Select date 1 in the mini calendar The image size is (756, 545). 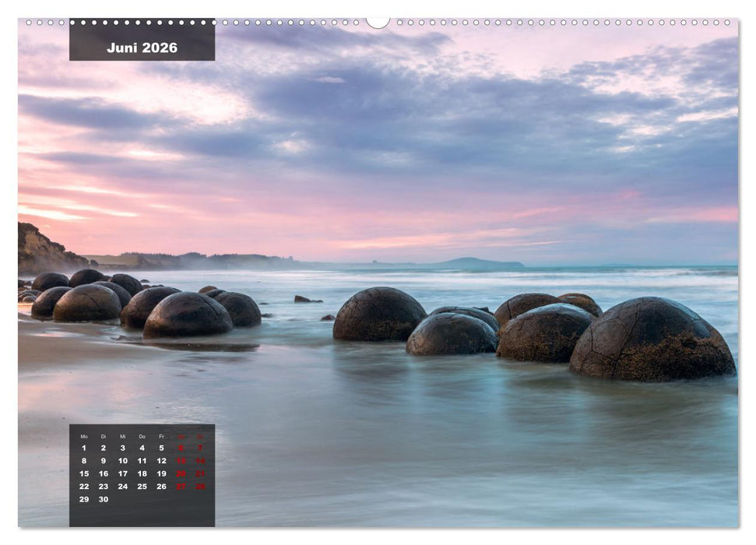[x=83, y=448]
